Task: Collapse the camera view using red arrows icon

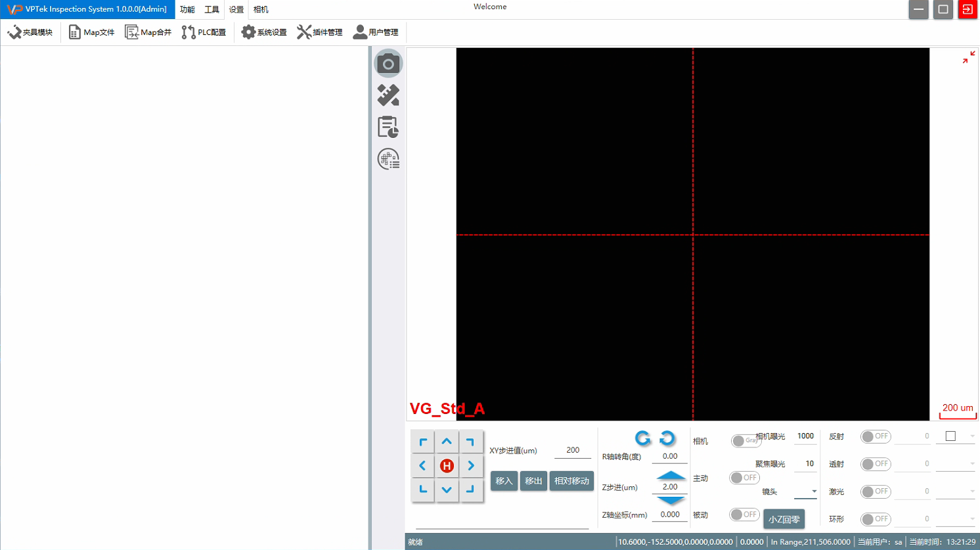Action: 968,58
